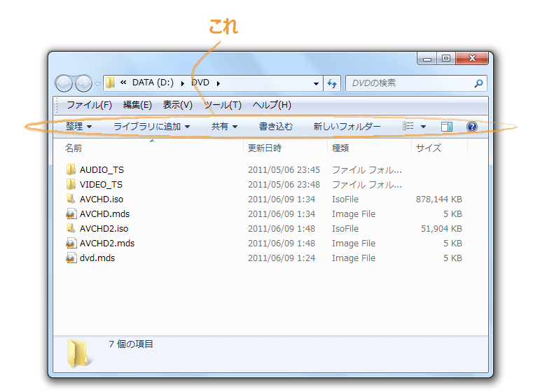
Task: Click the AVCHD2.iso file name
Action: pos(104,228)
